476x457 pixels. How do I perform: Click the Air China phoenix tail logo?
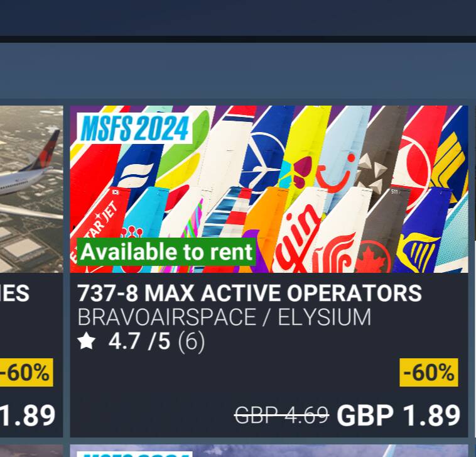point(335,253)
